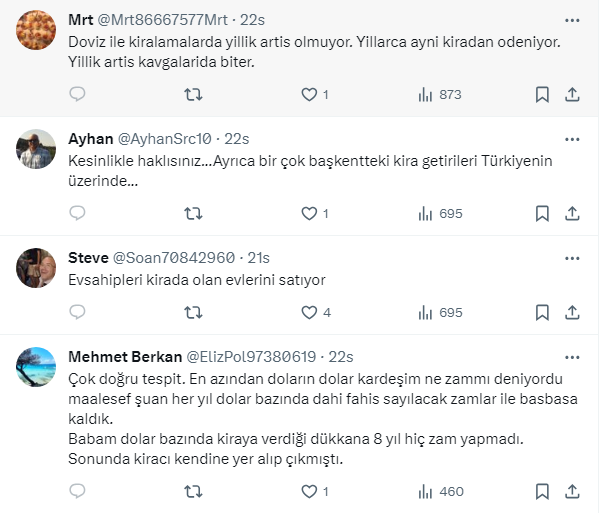Visit @AyhanSrc10 profile handle

coord(165,138)
